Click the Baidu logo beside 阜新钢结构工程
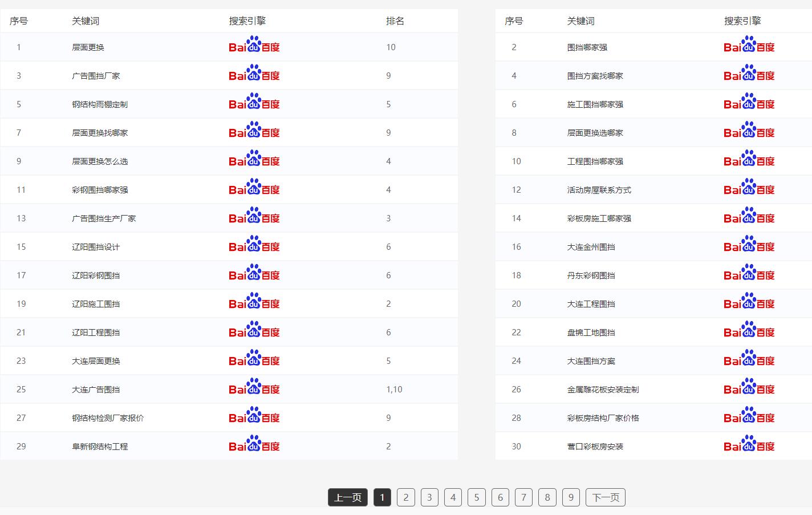This screenshot has width=812, height=515. click(254, 444)
